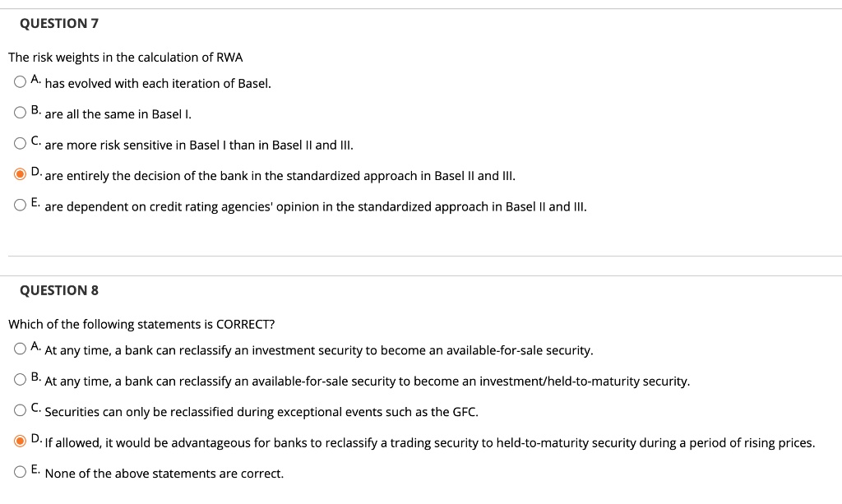
Task: Choose Question 8 radio A about investment security reclassification
Action: tap(20, 349)
